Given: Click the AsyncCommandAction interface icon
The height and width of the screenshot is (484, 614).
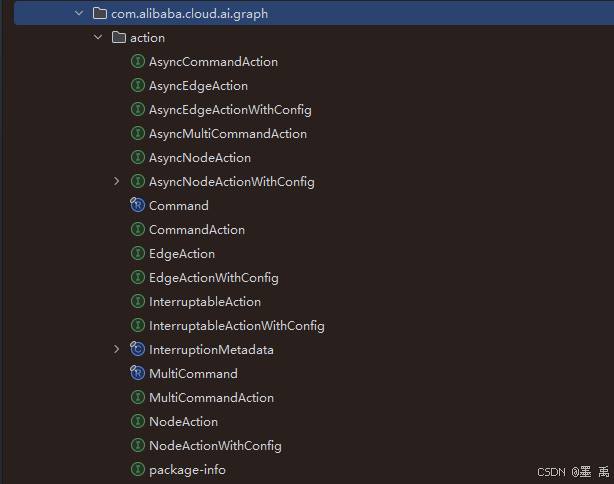Looking at the screenshot, I should [138, 61].
